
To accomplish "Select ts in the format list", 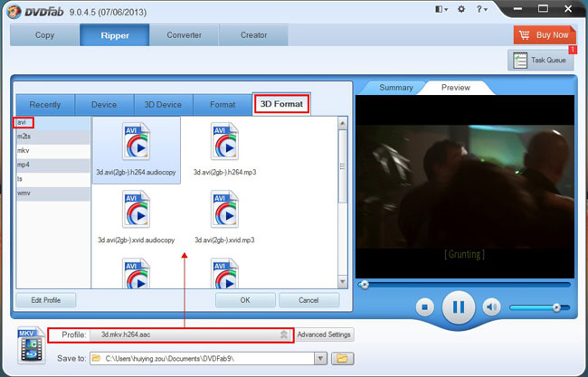I will [52, 179].
